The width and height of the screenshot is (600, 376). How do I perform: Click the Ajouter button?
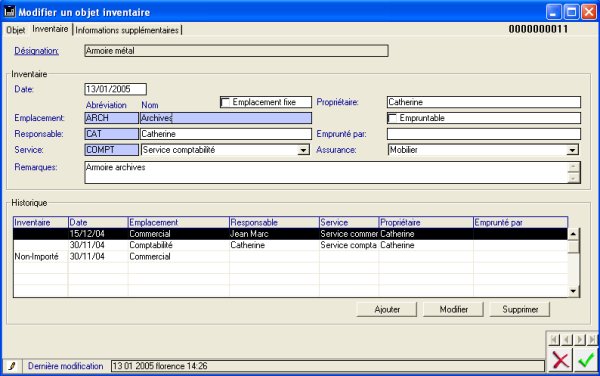click(387, 309)
